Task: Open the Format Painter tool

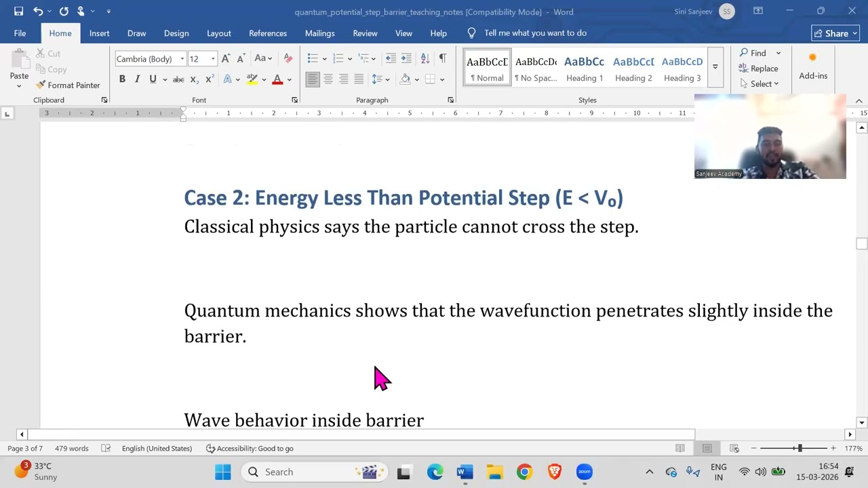Action: tap(68, 85)
